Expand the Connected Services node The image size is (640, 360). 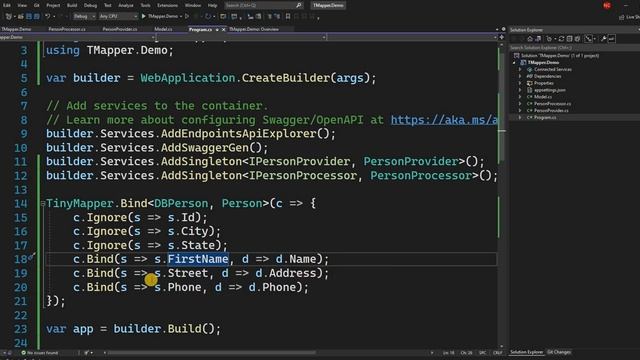(x=520, y=69)
